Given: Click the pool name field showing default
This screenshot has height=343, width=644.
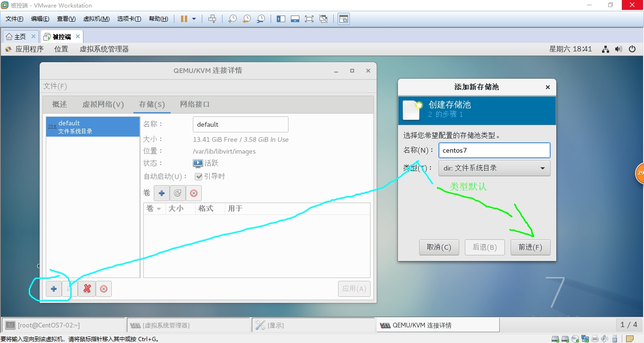Looking at the screenshot, I should pos(240,124).
